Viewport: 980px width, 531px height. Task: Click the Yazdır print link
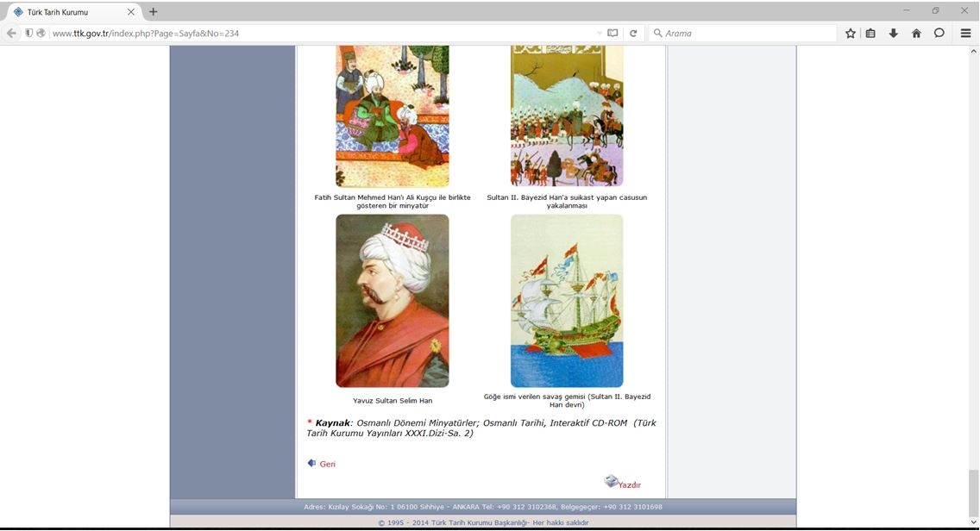click(629, 484)
